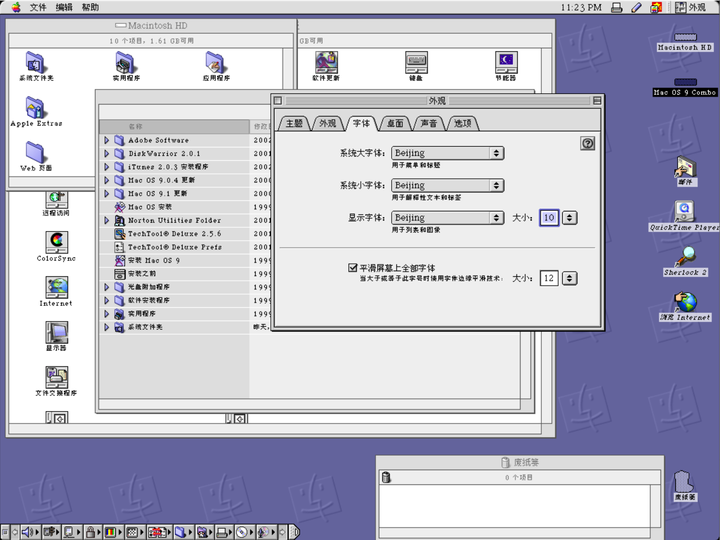Select 系统文件夹 icon in Macintosh HD window
Screen dimensions: 720x540
point(35,63)
